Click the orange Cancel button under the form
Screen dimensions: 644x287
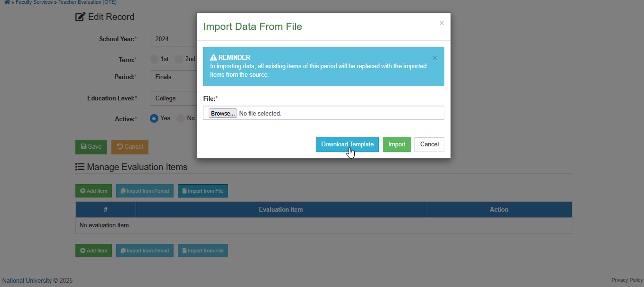(130, 147)
